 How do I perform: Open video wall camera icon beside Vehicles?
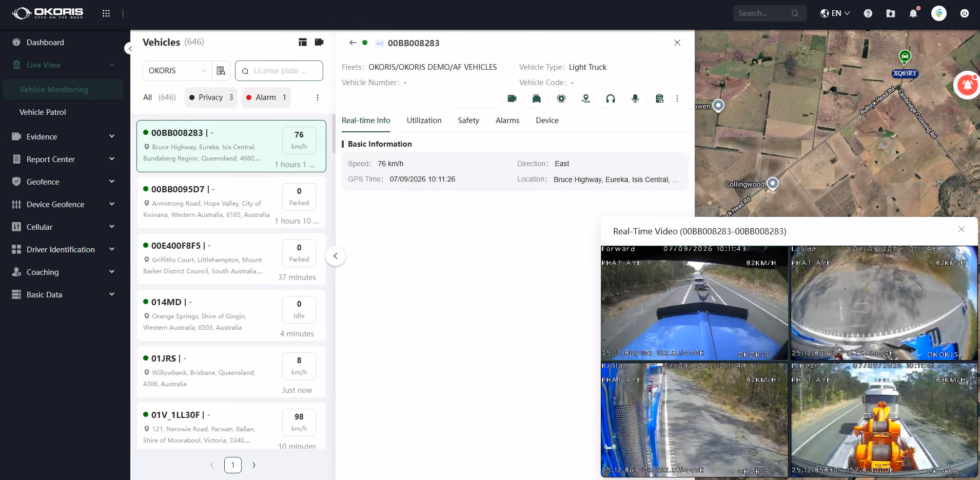(x=319, y=42)
